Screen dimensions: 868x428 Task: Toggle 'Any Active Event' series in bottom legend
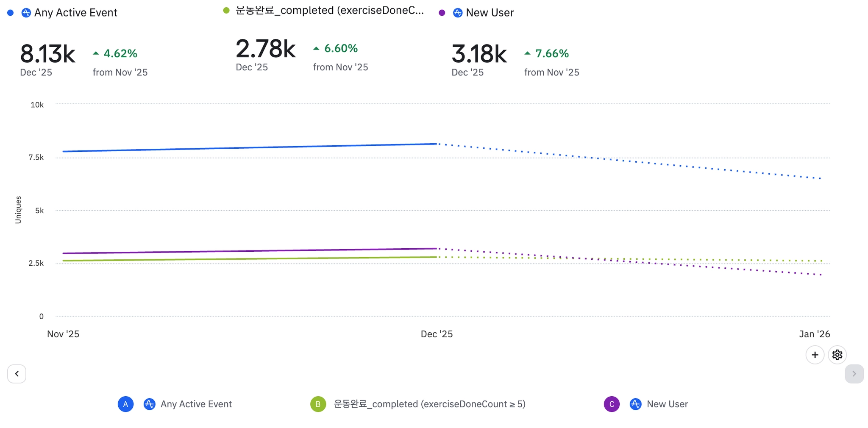(x=196, y=404)
